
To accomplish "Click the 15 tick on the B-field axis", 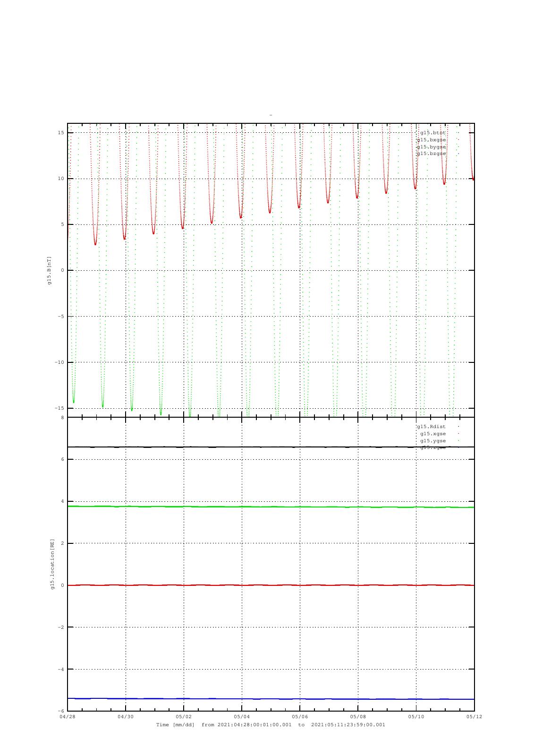I will [x=61, y=133].
